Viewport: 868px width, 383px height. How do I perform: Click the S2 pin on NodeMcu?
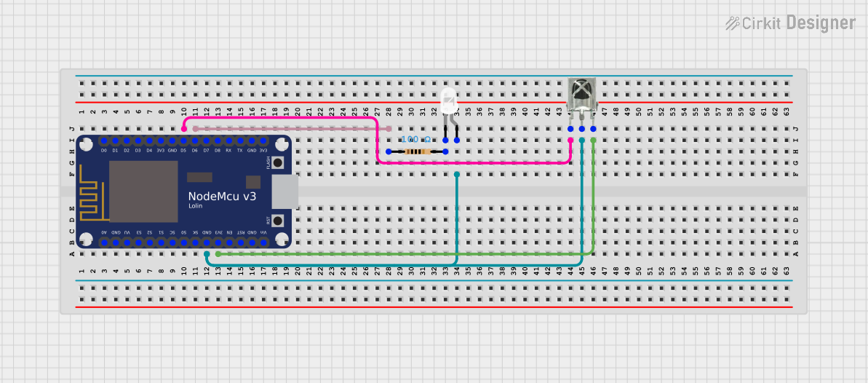[x=149, y=242]
